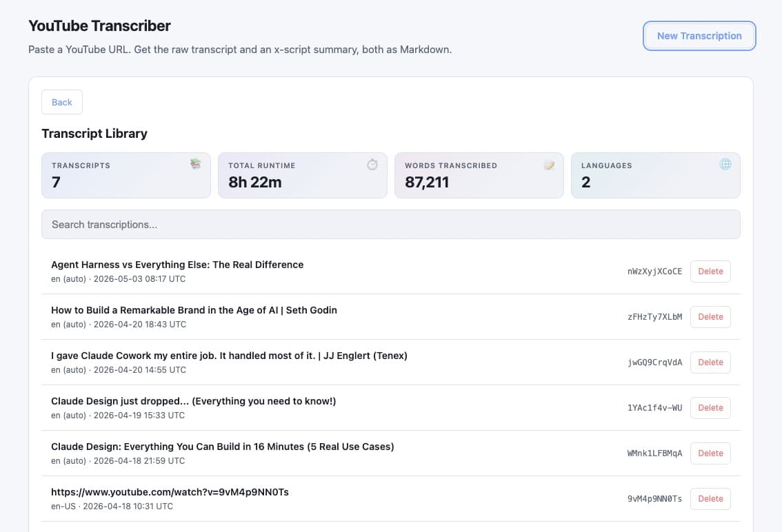Delete the Claude Design 16 Minutes transcript
782x532 pixels.
(710, 453)
